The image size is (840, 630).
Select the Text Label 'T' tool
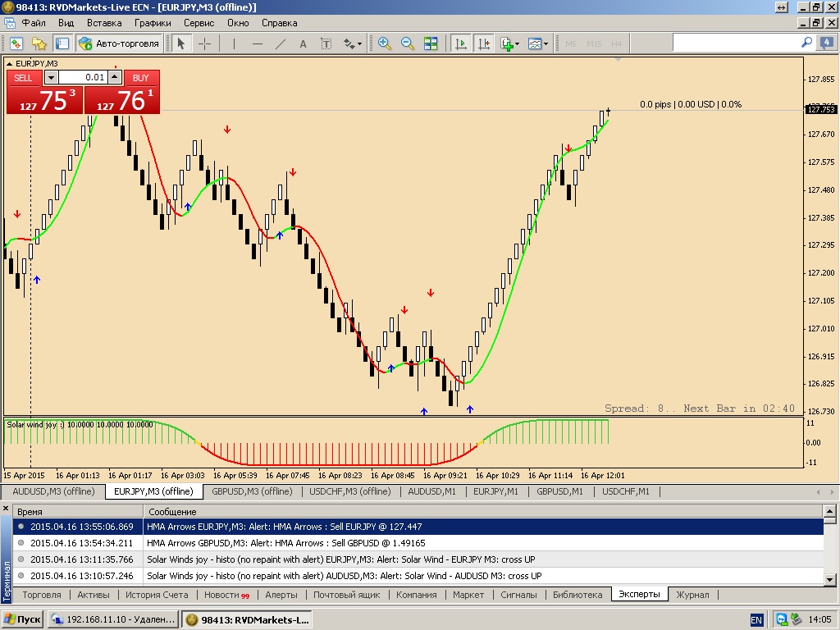[x=326, y=43]
